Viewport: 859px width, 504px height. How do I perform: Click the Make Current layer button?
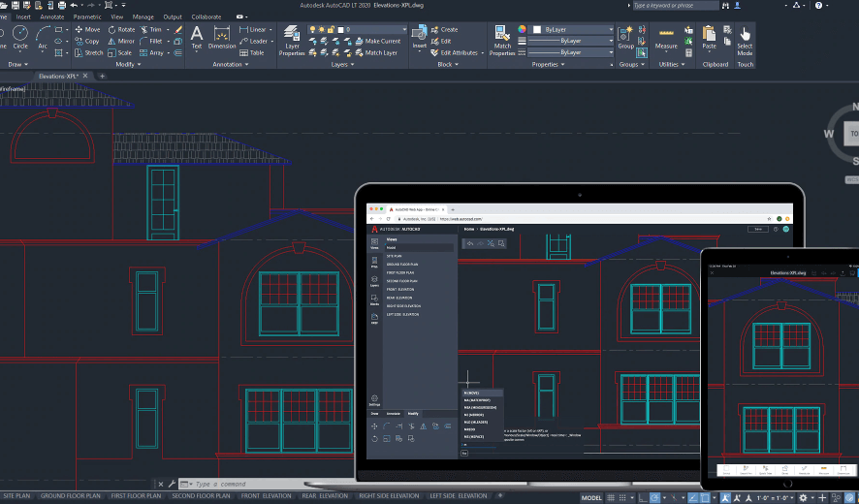[378, 41]
